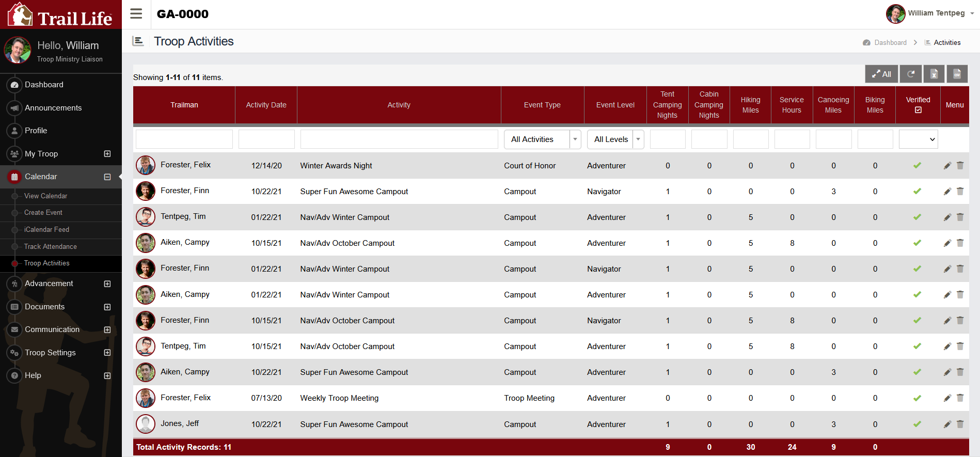Edit Tentpeg, Tim 01/22/21 Winter Campout row
This screenshot has width=980, height=457.
(947, 217)
